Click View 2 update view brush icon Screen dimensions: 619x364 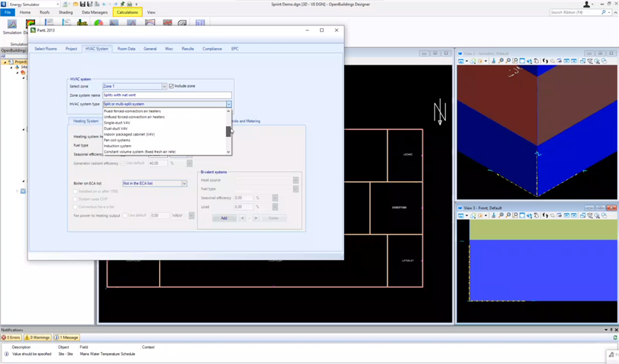pyautogui.click(x=494, y=61)
